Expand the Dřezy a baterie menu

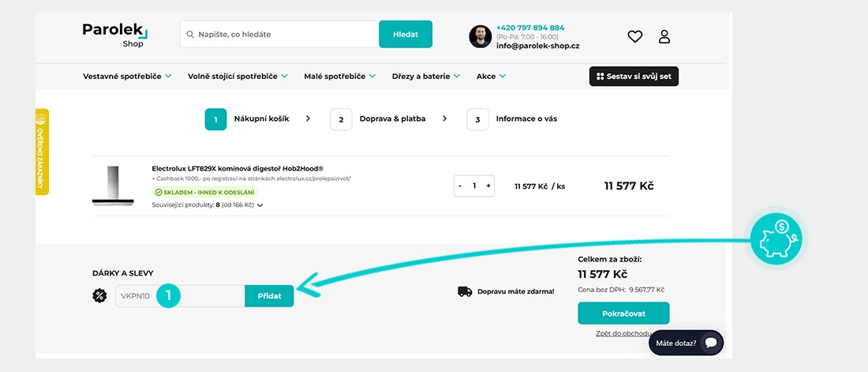(x=426, y=77)
